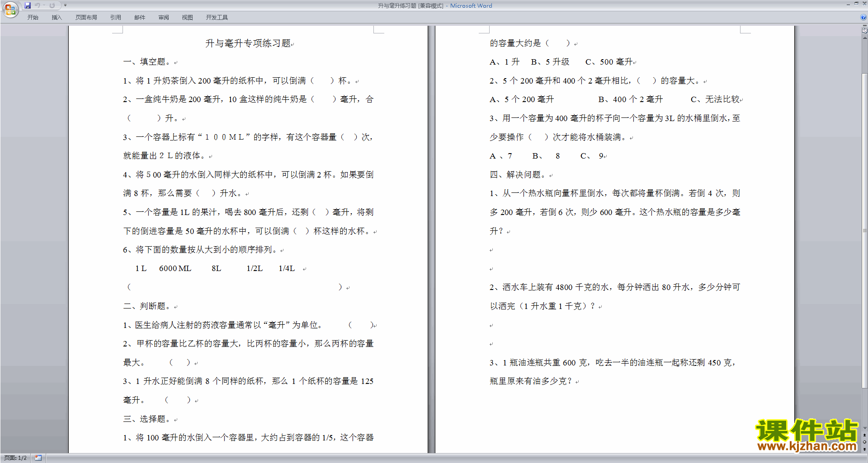Open the 页面布局 ribbon tab

click(x=86, y=17)
